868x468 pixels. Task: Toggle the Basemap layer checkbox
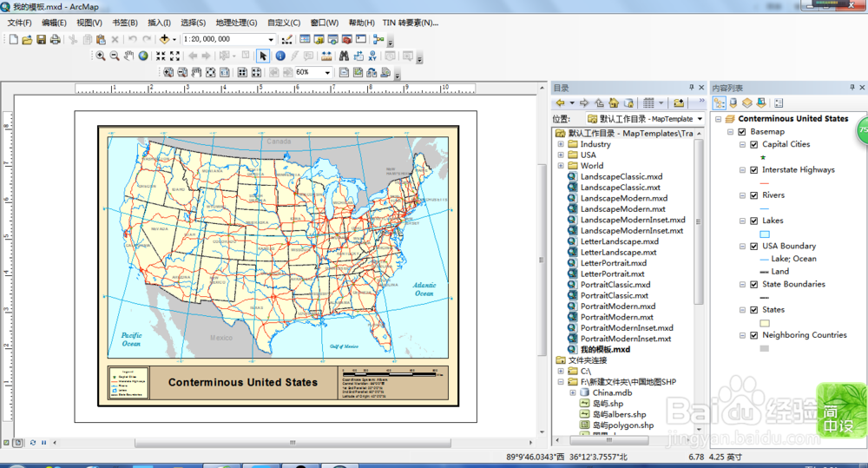742,132
